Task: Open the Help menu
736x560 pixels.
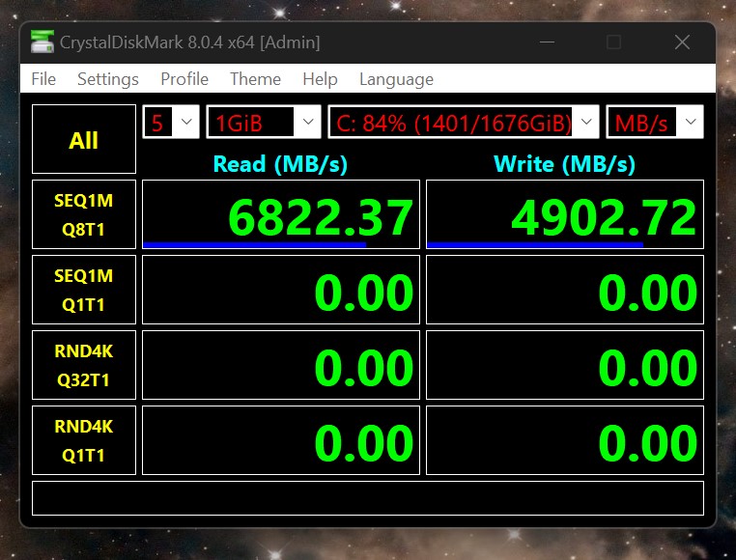Action: coord(320,79)
